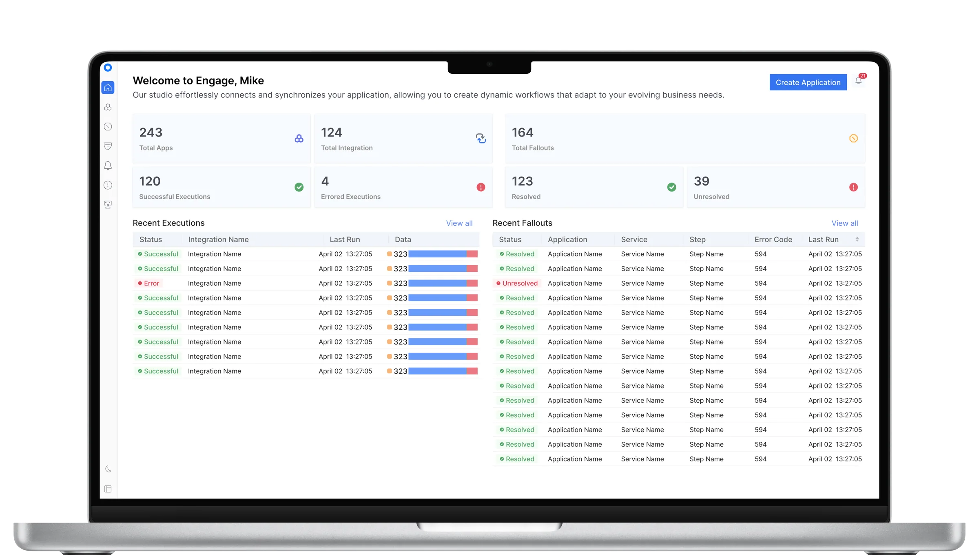Open View all for Recent Executions
The height and width of the screenshot is (560, 979).
(x=459, y=223)
